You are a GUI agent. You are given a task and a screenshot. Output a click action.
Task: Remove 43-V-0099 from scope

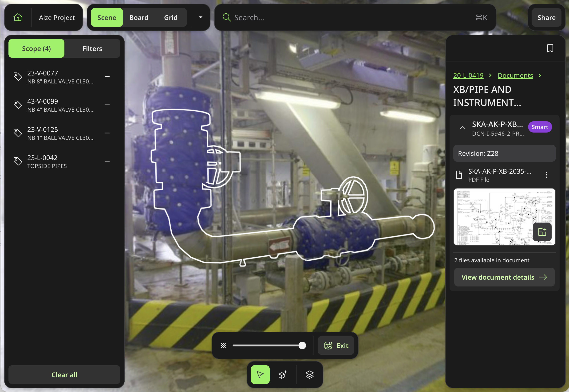tap(107, 105)
